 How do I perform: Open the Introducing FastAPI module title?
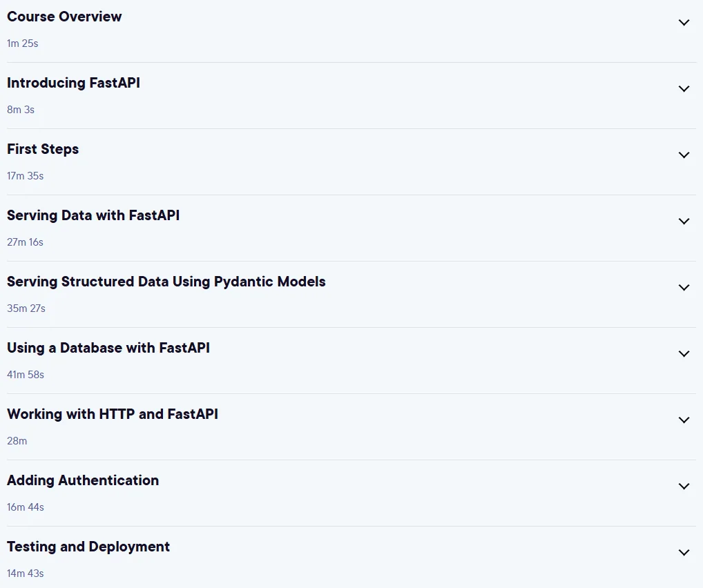[73, 83]
